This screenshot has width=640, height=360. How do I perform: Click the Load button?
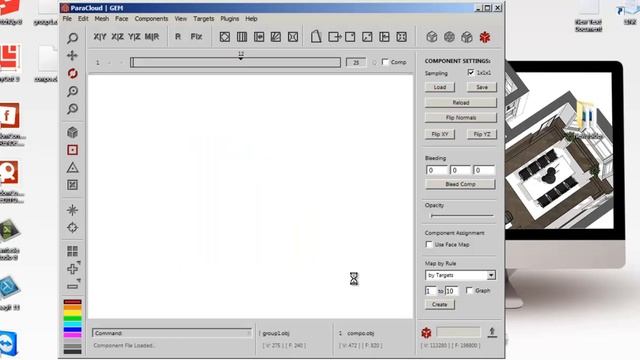pyautogui.click(x=440, y=87)
